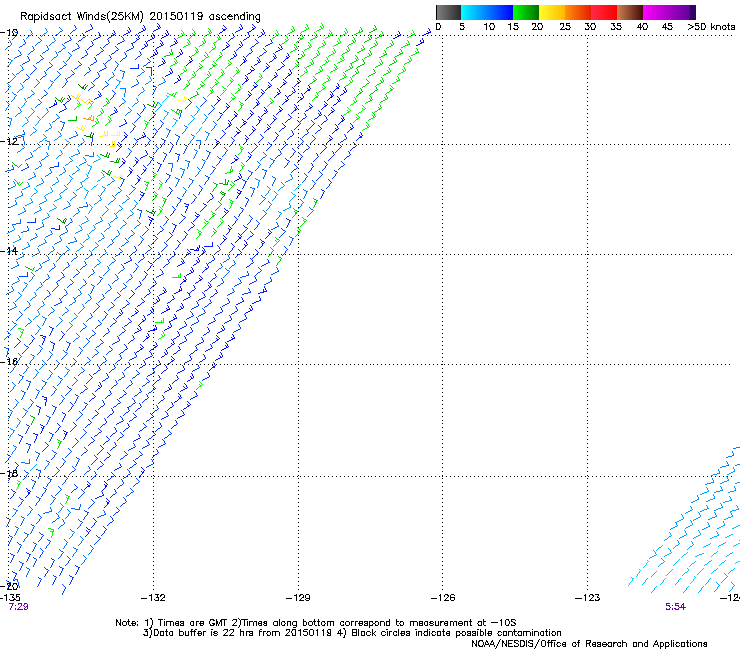
Task: Click the -16 latitude axis label
Action: point(9,362)
